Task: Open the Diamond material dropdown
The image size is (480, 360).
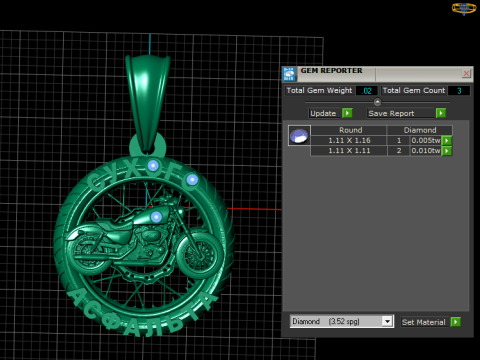Action: tap(387, 322)
